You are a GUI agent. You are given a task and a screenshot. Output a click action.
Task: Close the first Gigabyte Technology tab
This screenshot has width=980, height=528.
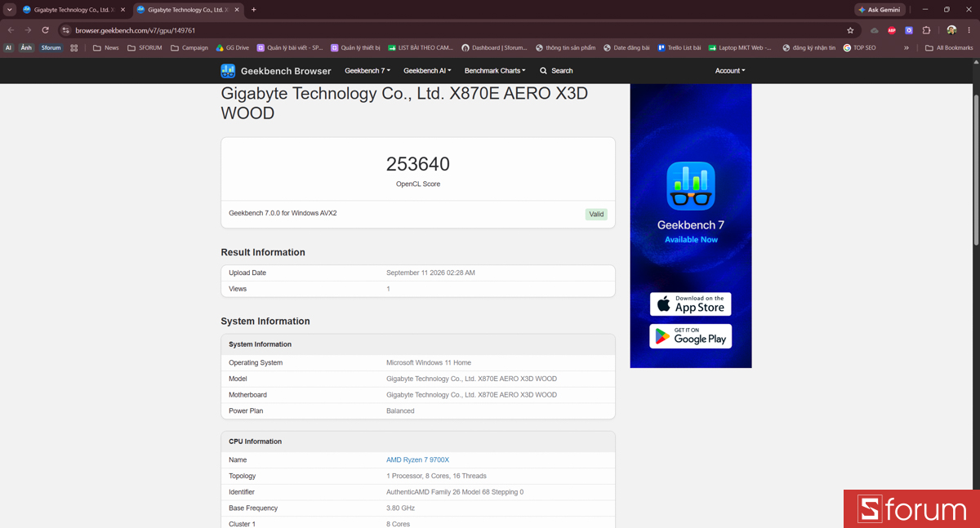pyautogui.click(x=122, y=10)
